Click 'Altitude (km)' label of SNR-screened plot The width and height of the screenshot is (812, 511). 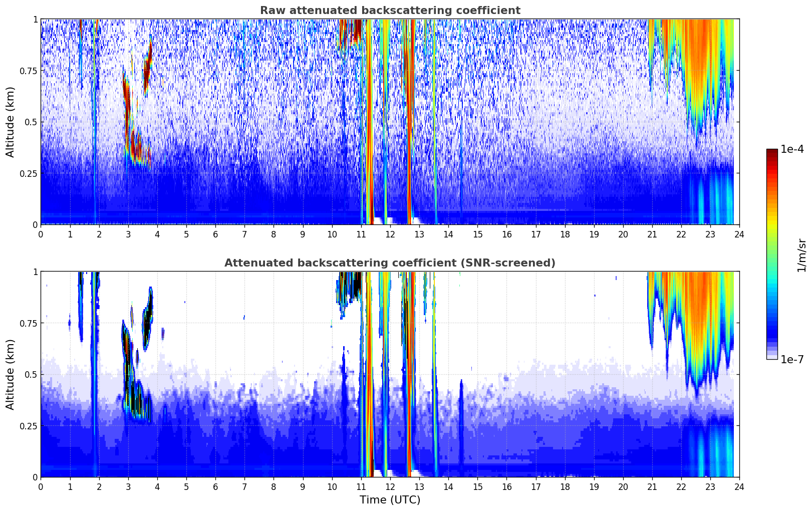[x=11, y=374]
